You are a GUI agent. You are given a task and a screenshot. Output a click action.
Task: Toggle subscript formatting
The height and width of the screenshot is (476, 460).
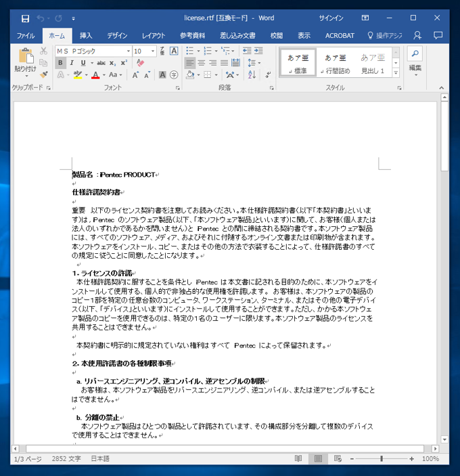click(112, 63)
